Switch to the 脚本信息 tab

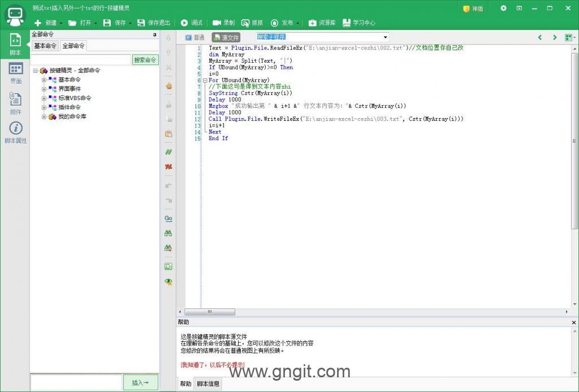(208, 384)
